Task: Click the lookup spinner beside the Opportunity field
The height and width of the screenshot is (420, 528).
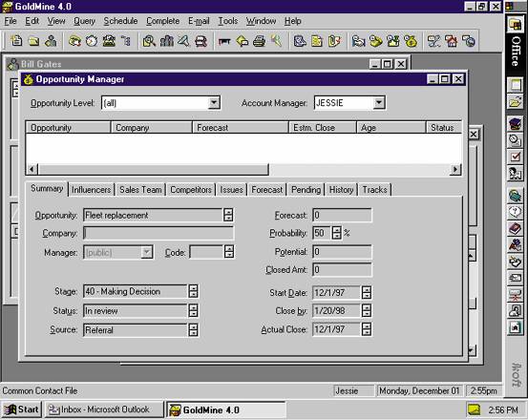Action: pos(228,215)
